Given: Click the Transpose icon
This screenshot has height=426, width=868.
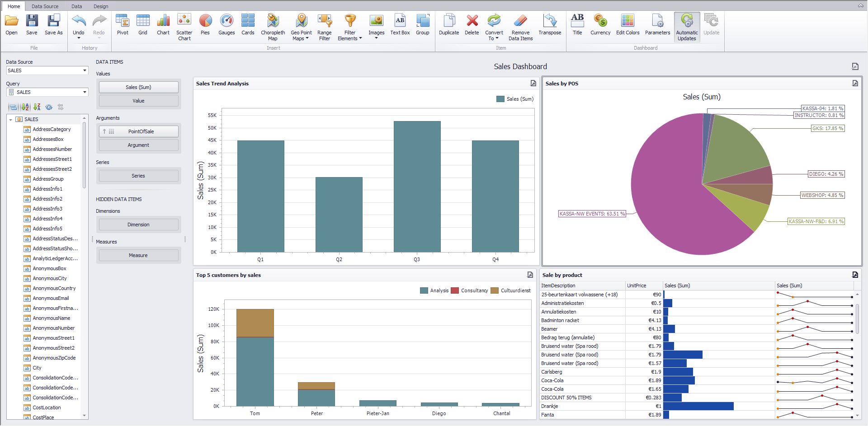Looking at the screenshot, I should click(x=550, y=25).
